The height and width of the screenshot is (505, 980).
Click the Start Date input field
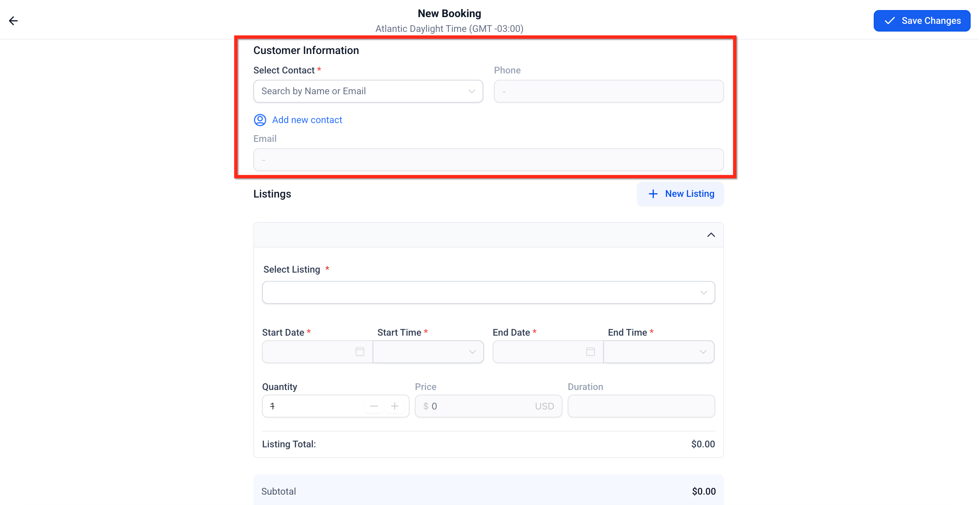pos(308,352)
